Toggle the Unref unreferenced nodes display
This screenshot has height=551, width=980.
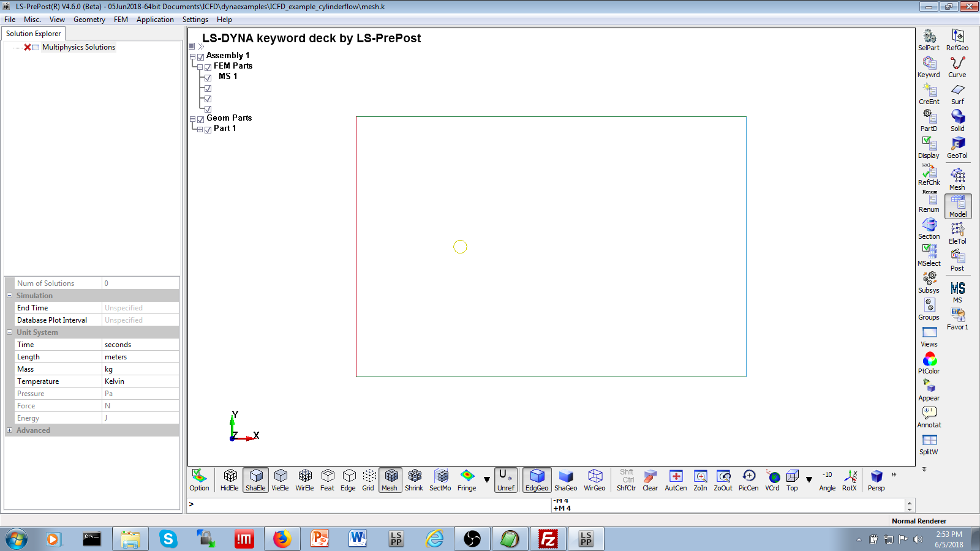coord(506,480)
